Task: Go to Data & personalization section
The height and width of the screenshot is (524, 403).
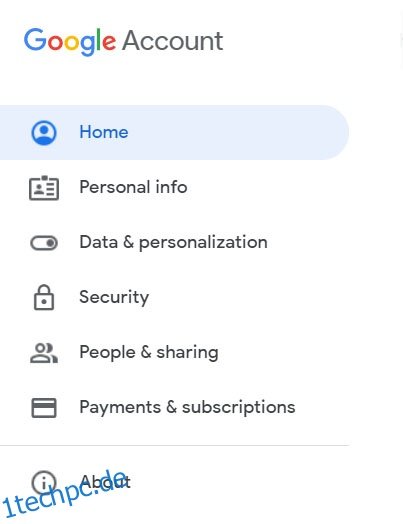Action: pos(173,242)
